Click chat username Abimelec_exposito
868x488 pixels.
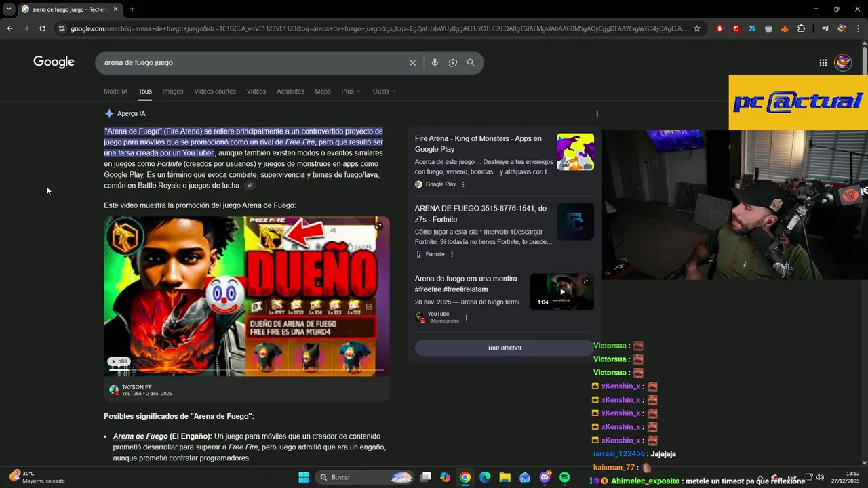click(645, 481)
